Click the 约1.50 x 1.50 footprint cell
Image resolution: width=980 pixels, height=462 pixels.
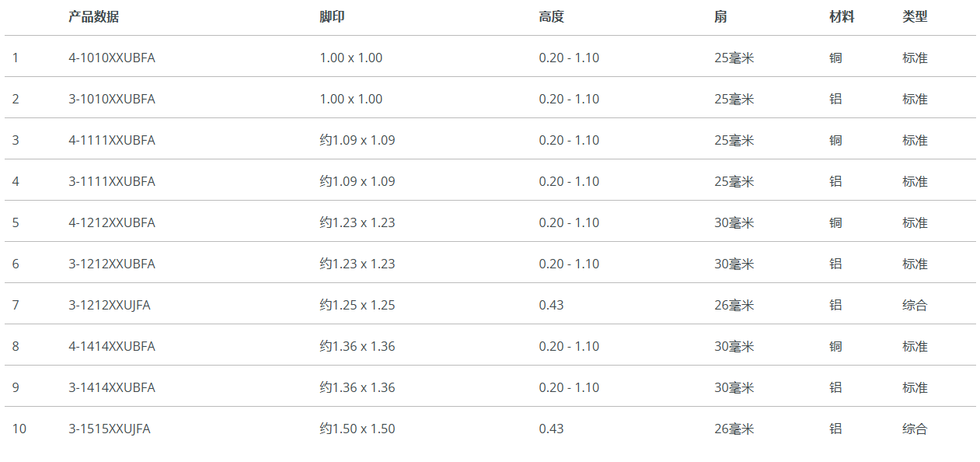[x=357, y=429]
